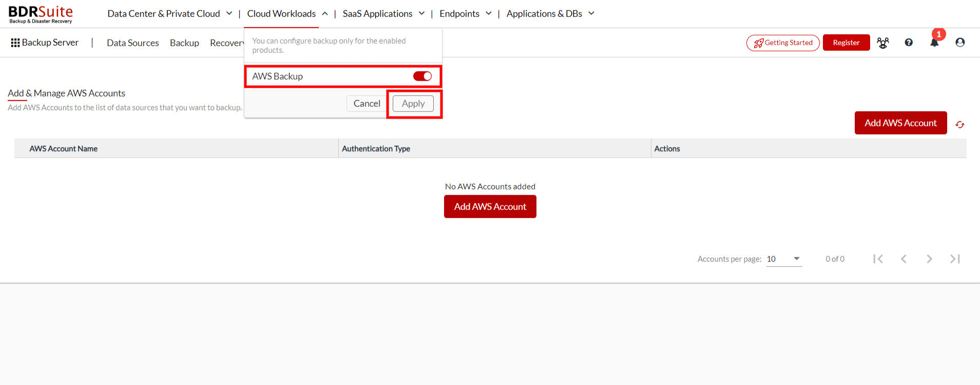Open the Recovery menu item
The width and height of the screenshot is (980, 385).
pyautogui.click(x=227, y=43)
